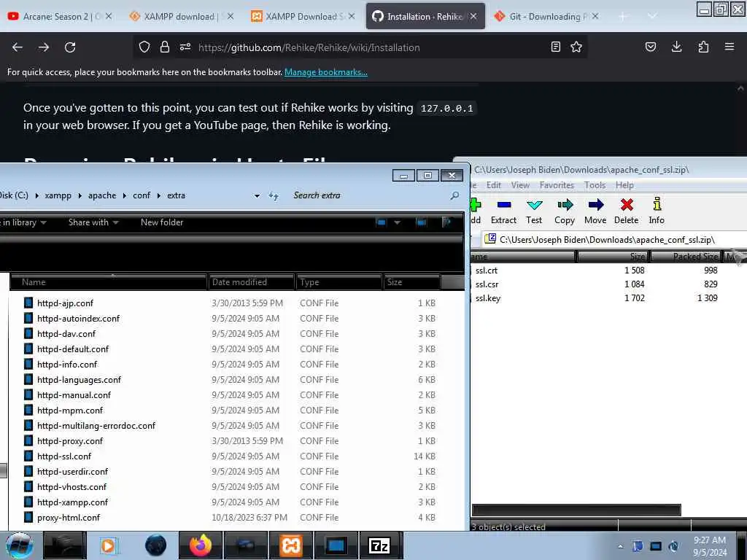Select httpd-ssl.conf file
The height and width of the screenshot is (560, 747).
coord(64,456)
